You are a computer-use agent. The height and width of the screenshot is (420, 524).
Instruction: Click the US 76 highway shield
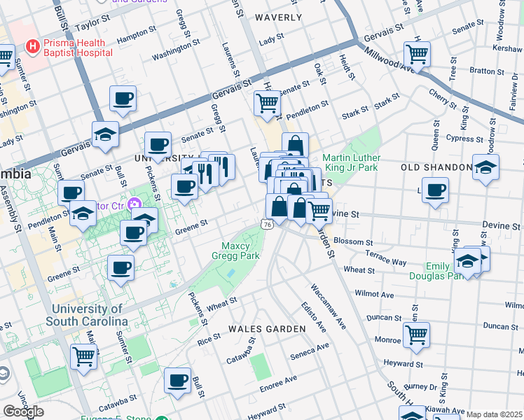click(268, 224)
